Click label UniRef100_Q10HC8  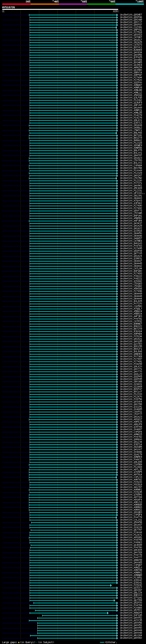coord(131,65)
